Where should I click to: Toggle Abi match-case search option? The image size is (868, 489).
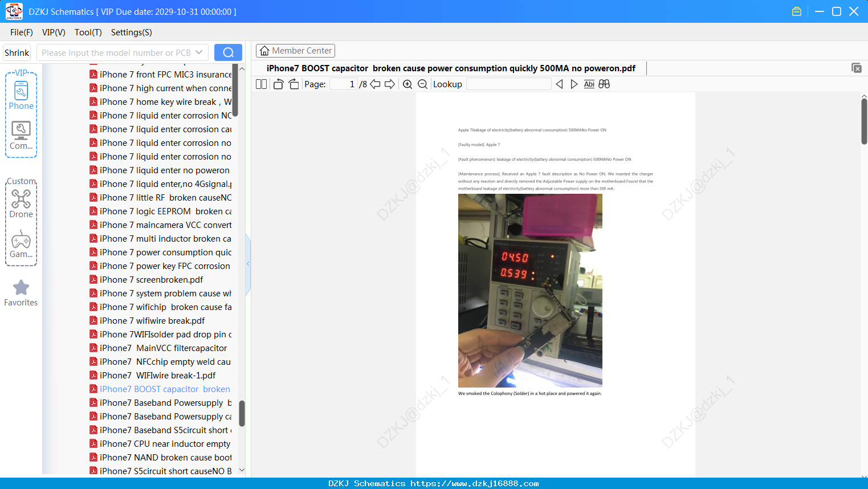tap(589, 84)
